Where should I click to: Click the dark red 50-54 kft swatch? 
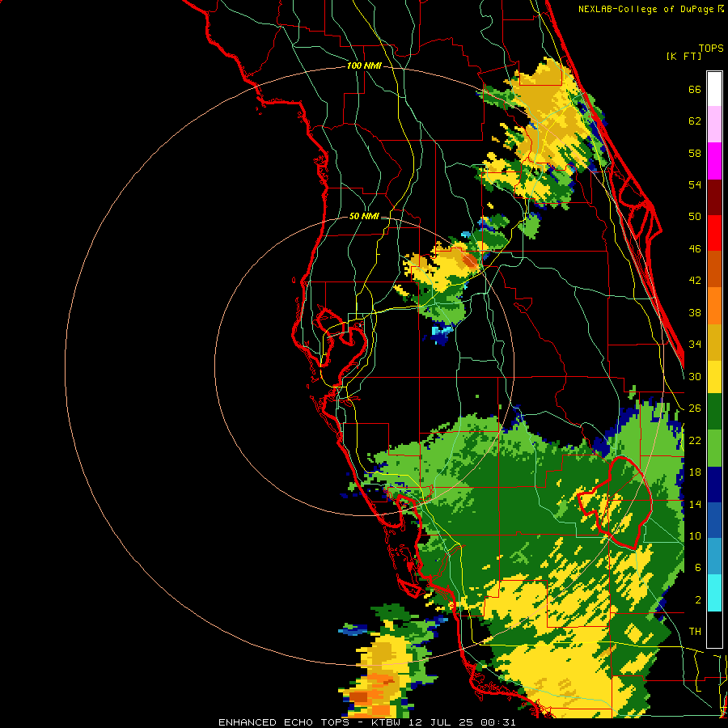[714, 197]
